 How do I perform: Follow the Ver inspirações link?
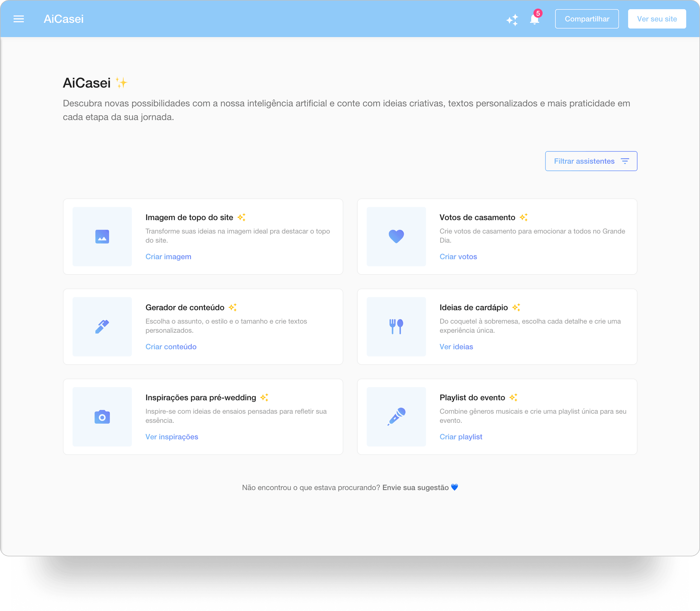[172, 437]
